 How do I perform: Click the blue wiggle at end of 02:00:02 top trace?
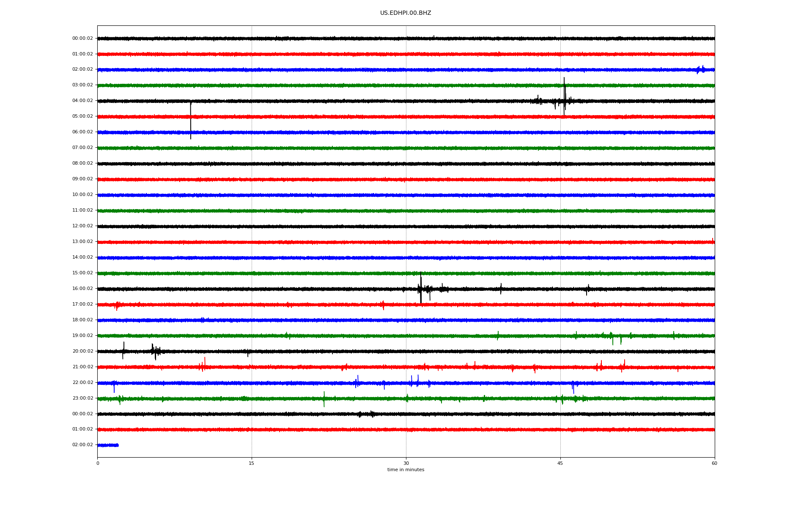(x=700, y=69)
